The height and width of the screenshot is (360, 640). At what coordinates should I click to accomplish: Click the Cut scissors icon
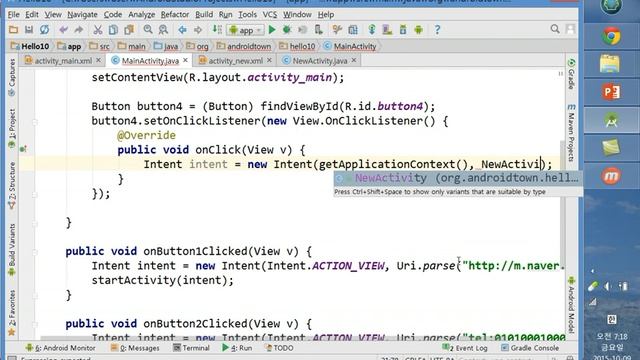[x=98, y=30]
